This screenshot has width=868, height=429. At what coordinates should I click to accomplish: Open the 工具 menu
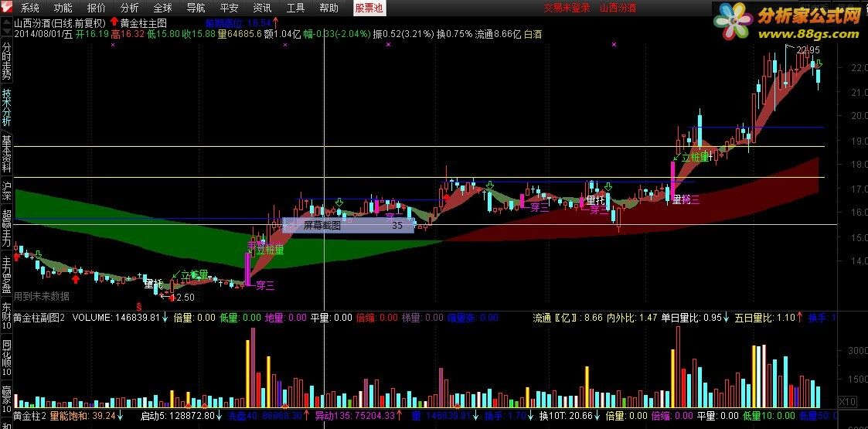click(295, 8)
